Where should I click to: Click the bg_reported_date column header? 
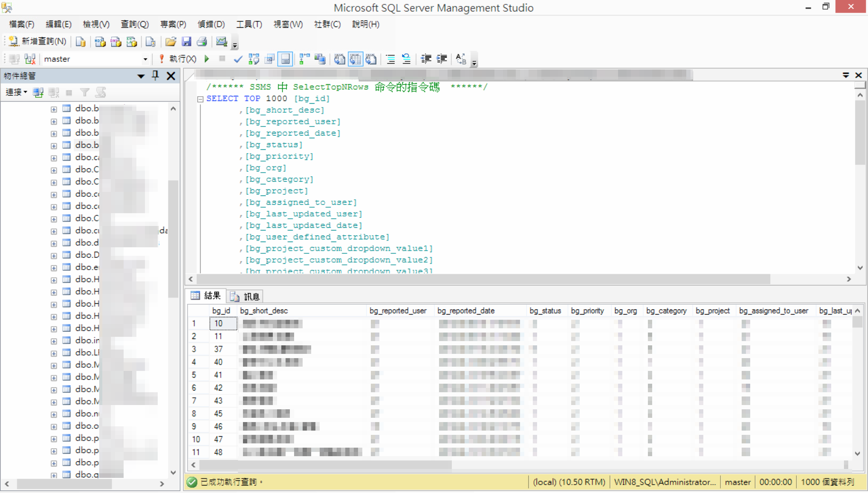(480, 311)
